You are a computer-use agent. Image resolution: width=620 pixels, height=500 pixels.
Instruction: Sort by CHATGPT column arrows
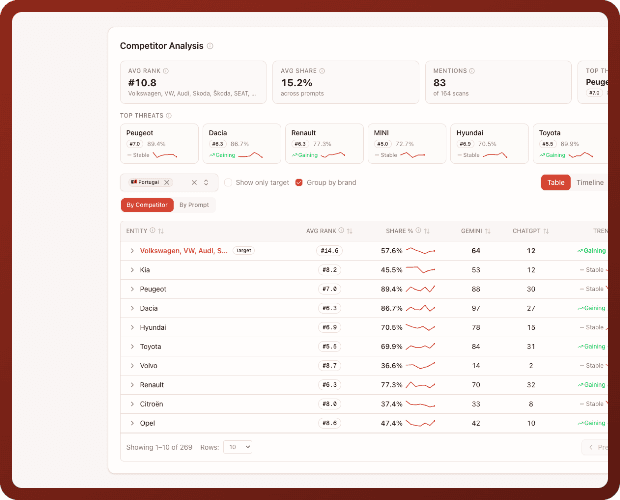(546, 231)
